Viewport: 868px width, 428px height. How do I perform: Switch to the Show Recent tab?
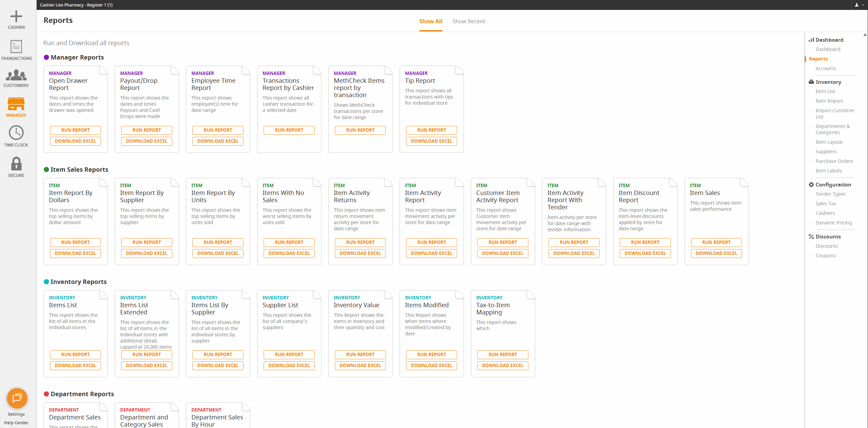click(x=469, y=21)
